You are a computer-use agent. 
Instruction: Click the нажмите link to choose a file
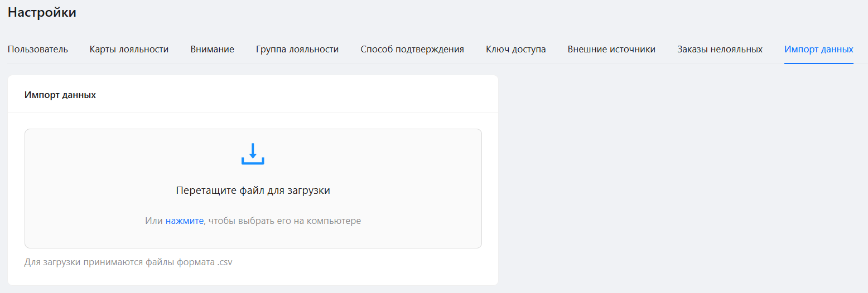[185, 221]
